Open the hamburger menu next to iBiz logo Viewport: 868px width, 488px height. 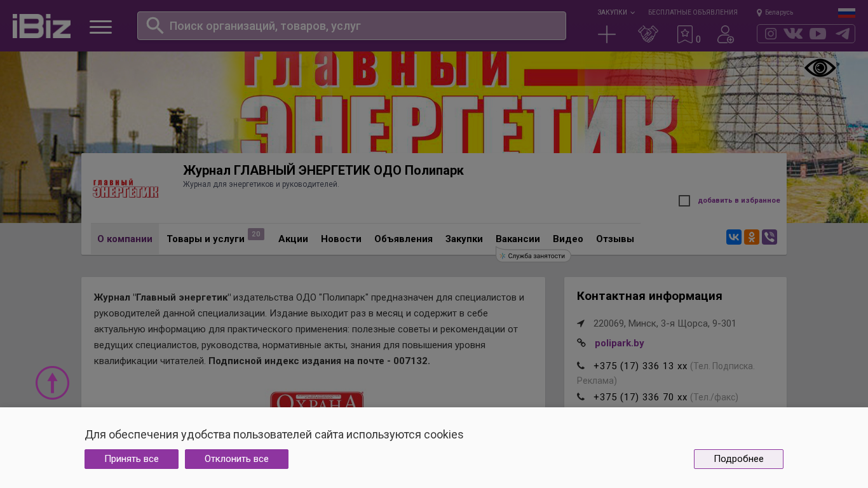(x=100, y=27)
